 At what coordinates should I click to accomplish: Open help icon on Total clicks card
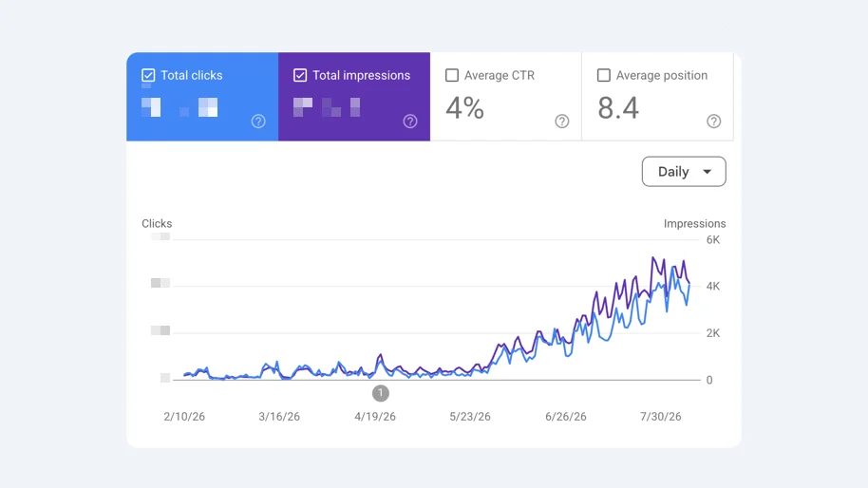tap(258, 122)
